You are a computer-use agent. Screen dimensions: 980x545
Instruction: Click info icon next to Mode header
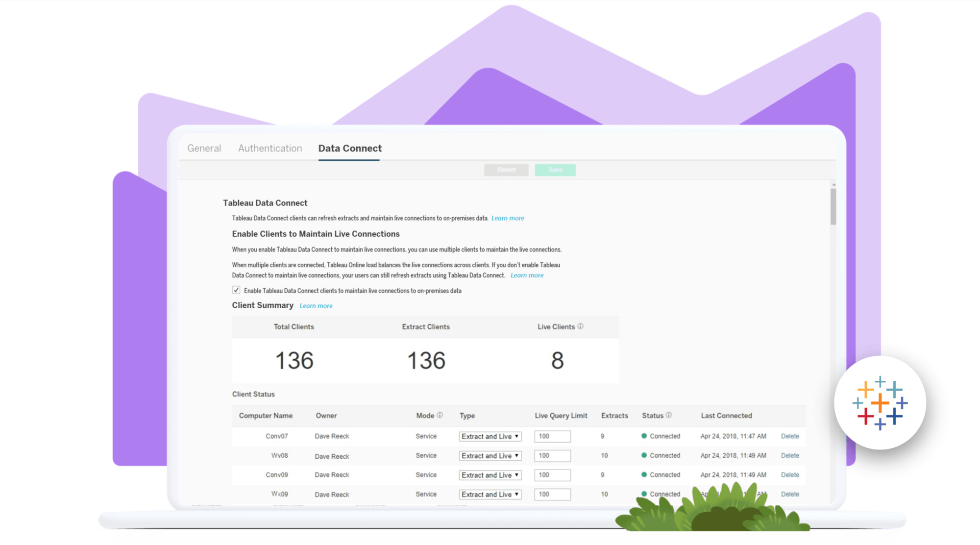pyautogui.click(x=440, y=415)
